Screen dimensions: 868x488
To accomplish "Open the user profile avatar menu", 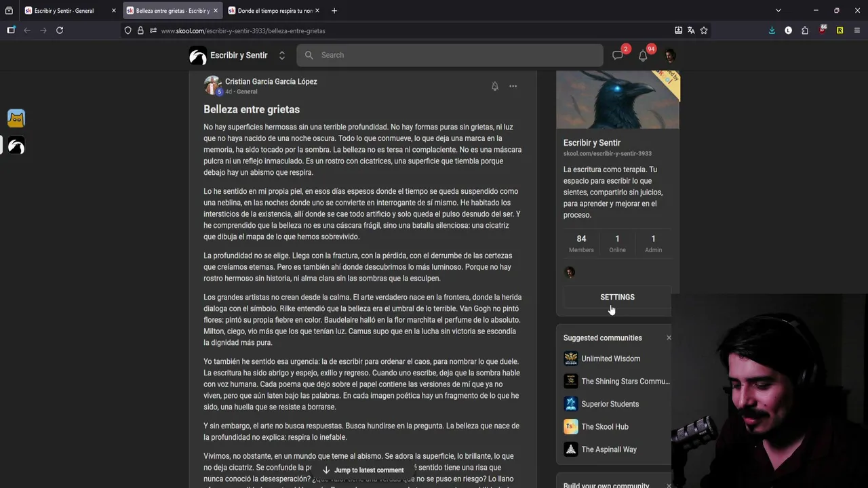I will click(x=670, y=56).
